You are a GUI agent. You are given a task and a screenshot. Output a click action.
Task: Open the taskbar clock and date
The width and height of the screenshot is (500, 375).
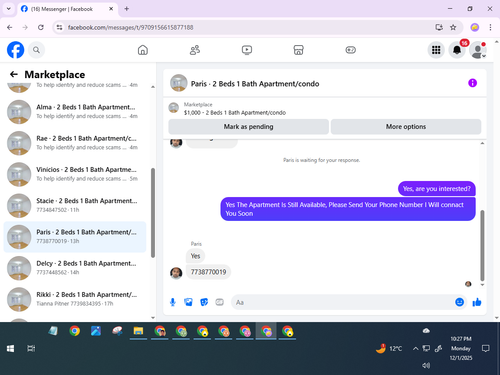(461, 348)
